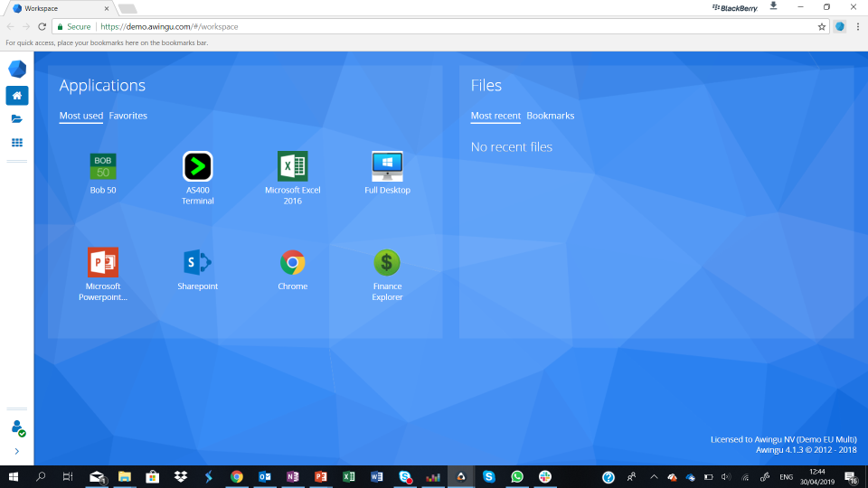Open Dropbox from the taskbar
The image size is (868, 488).
(x=181, y=476)
